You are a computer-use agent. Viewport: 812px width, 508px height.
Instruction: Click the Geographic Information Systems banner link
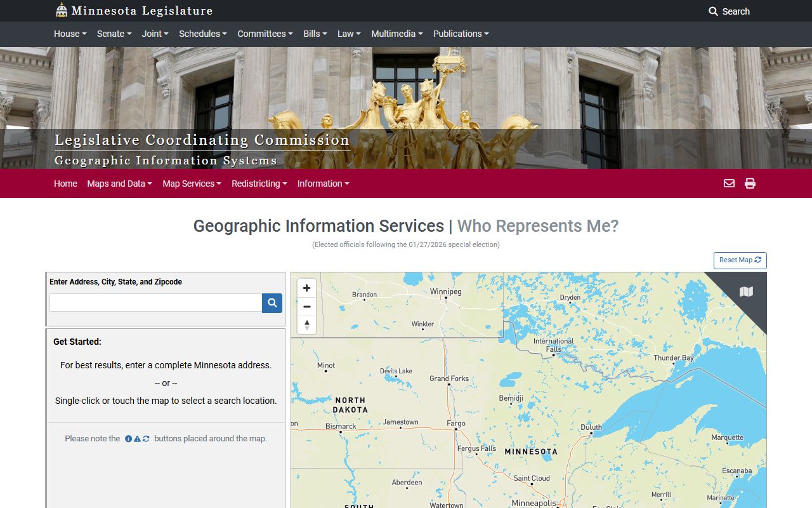tap(166, 161)
